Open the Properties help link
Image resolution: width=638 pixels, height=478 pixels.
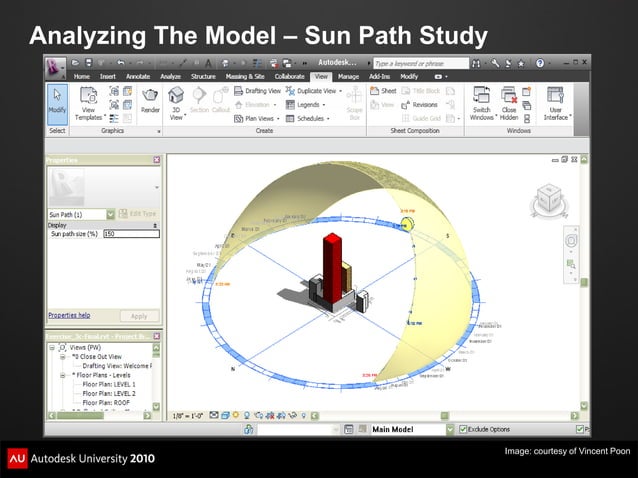(x=69, y=315)
